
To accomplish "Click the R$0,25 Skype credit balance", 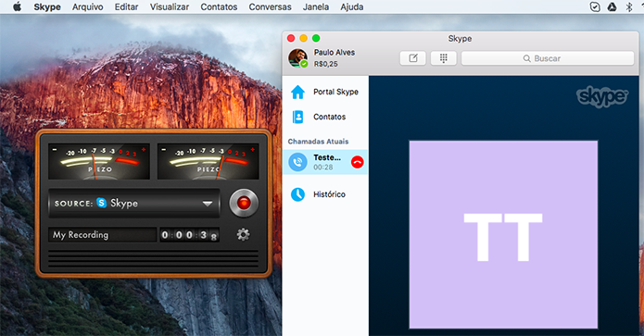I will click(325, 64).
